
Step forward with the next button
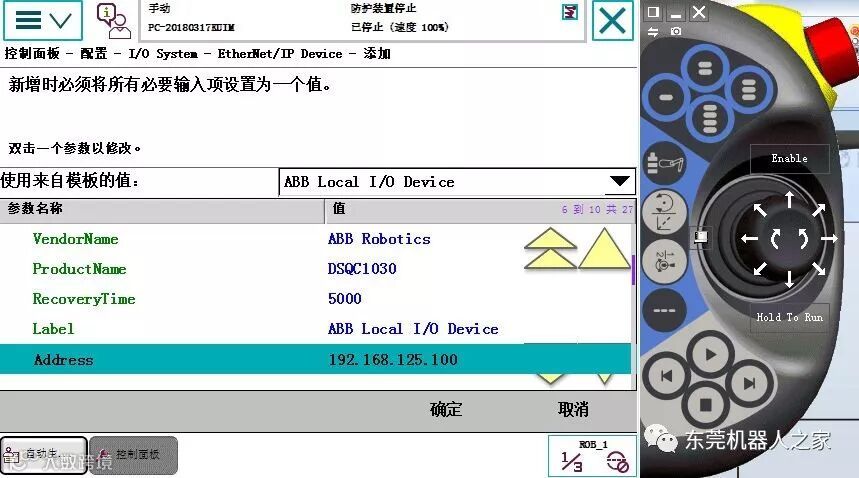(x=749, y=383)
